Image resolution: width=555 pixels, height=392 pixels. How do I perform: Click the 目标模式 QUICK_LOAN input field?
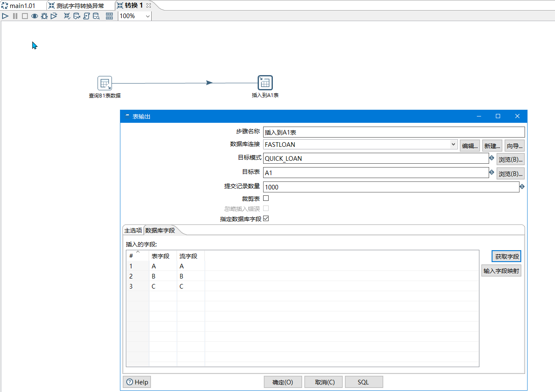(376, 158)
